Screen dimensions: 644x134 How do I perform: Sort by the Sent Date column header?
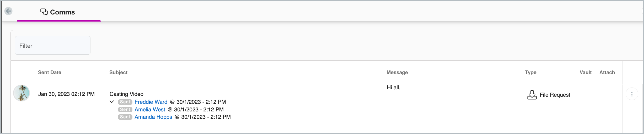(50, 73)
